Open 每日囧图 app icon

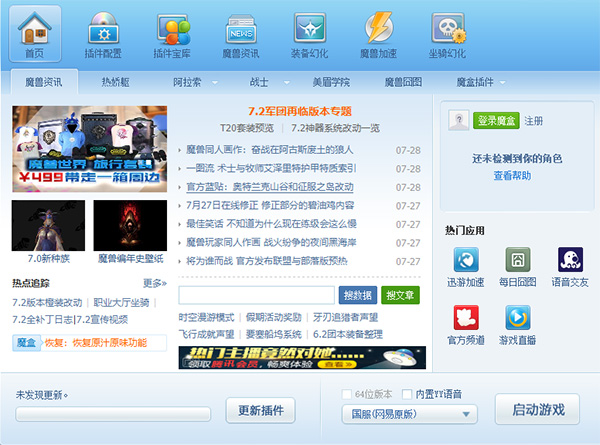click(x=518, y=259)
